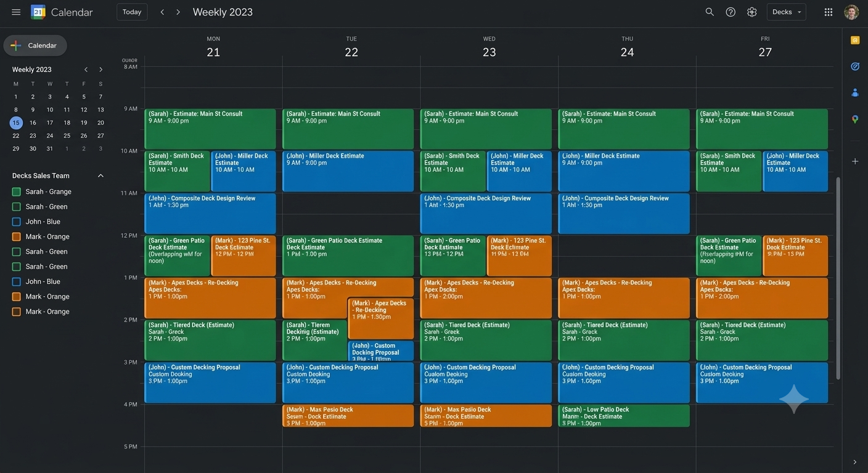Open Friday's Custom Decking Proposal event
This screenshot has height=473, width=868.
point(762,383)
